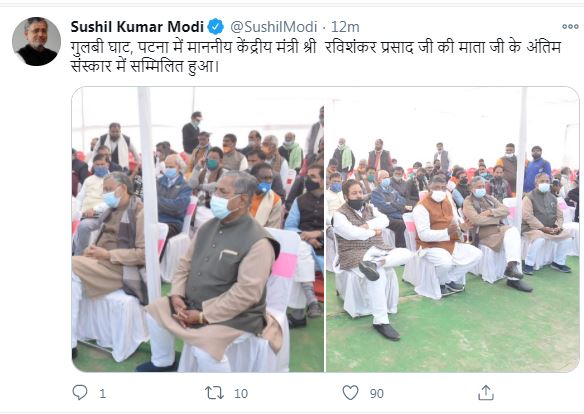Click the blue verified badge
584x414 pixels.
click(x=215, y=27)
